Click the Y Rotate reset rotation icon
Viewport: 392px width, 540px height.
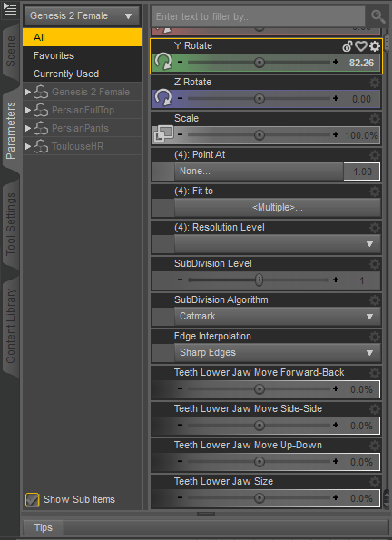click(163, 62)
